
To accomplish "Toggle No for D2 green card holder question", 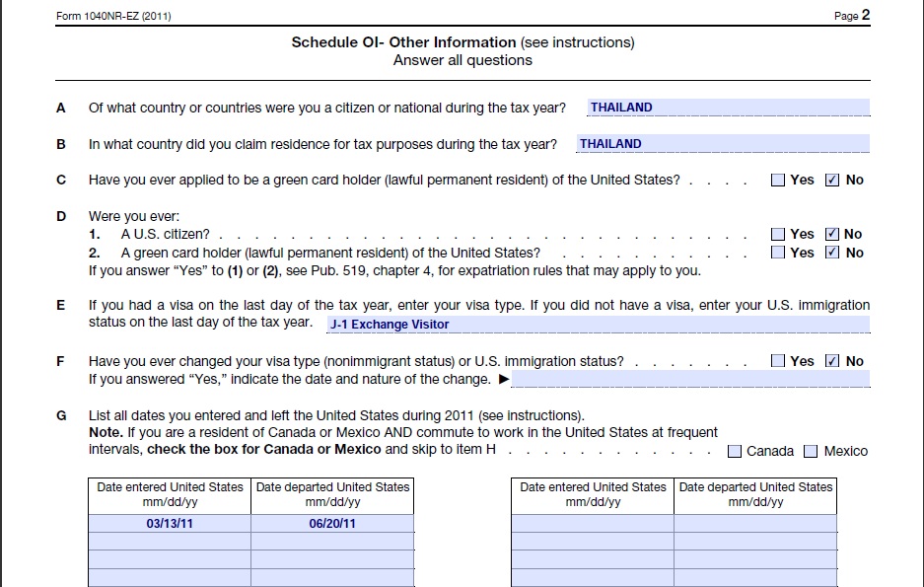I will (832, 253).
